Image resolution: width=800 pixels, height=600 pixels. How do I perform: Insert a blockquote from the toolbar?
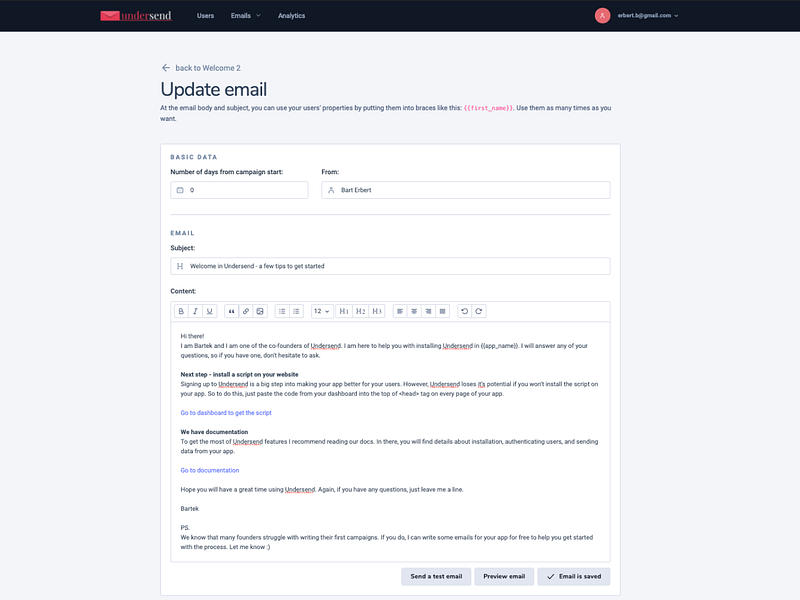232,311
